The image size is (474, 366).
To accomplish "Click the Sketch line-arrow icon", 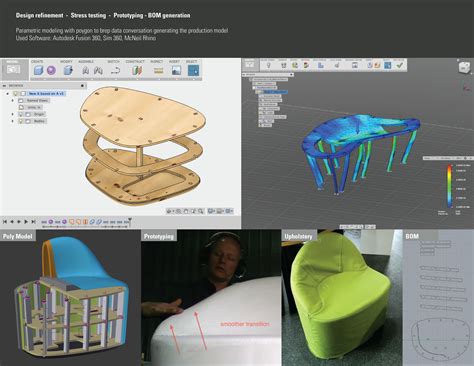I will click(115, 71).
